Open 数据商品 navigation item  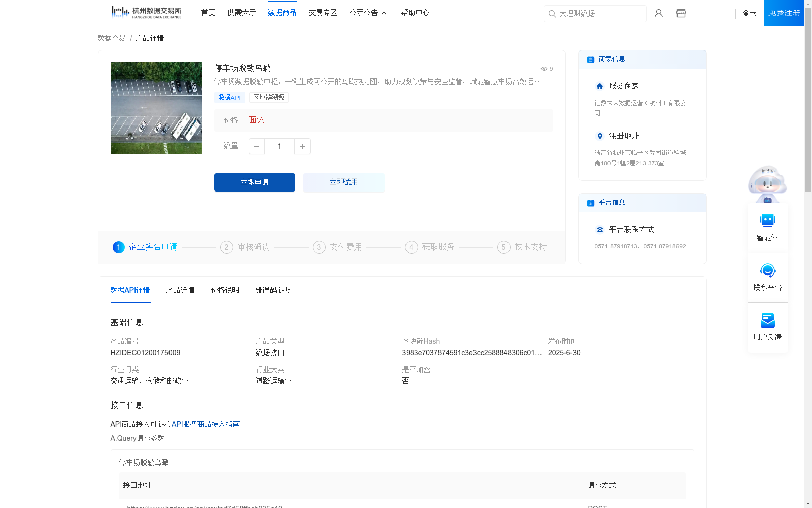pos(282,13)
